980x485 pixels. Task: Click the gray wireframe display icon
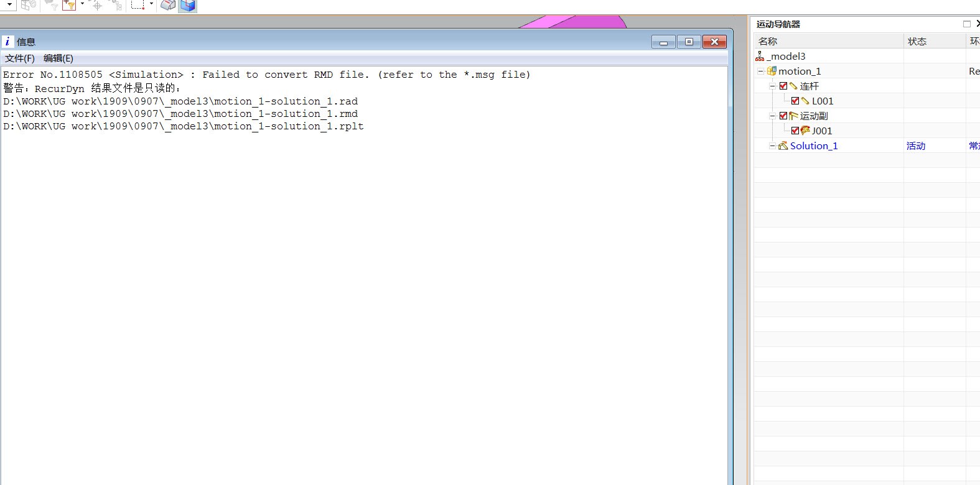click(168, 6)
